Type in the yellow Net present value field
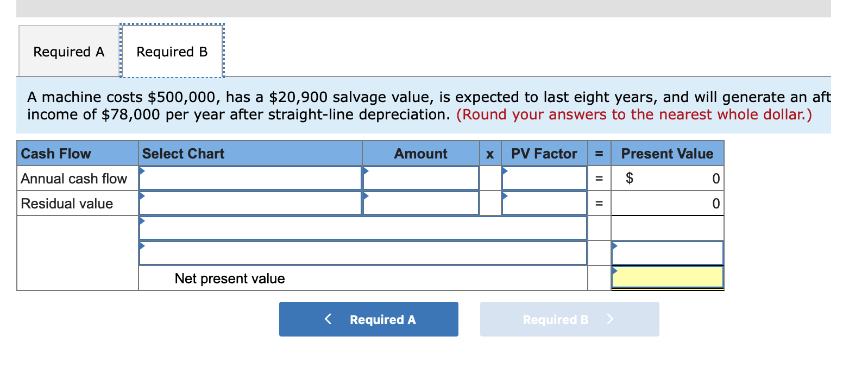868x368 pixels. tap(667, 278)
